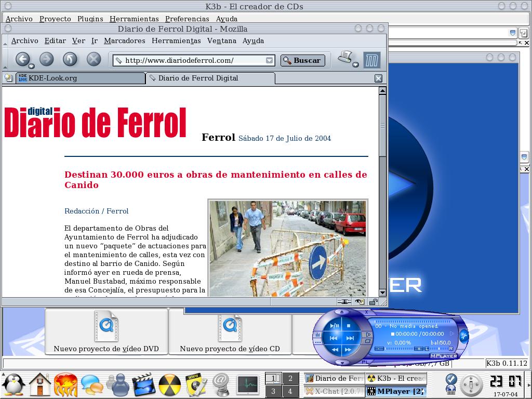Image resolution: width=532 pixels, height=399 pixels.
Task: Skip to next track in MPlayer
Action: pos(350,338)
